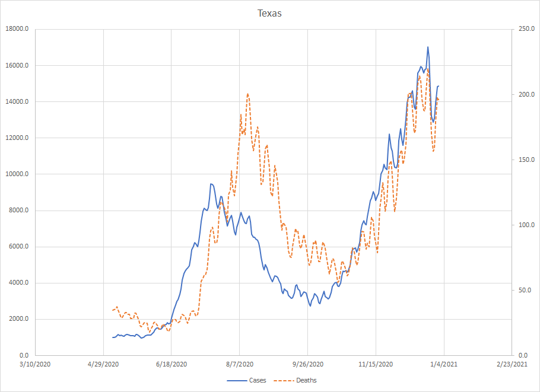Click the 50.0 right axis label
This screenshot has height=392, width=540.
(x=525, y=290)
